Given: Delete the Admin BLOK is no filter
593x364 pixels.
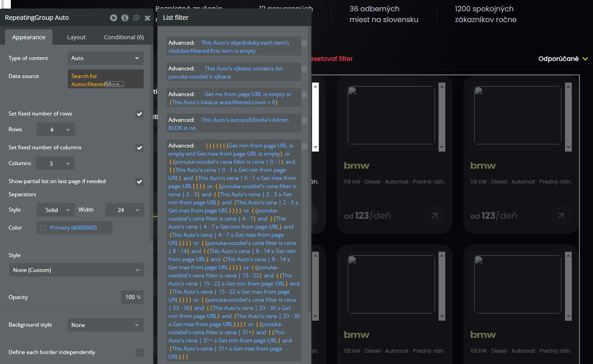Looking at the screenshot, I should coord(304,120).
